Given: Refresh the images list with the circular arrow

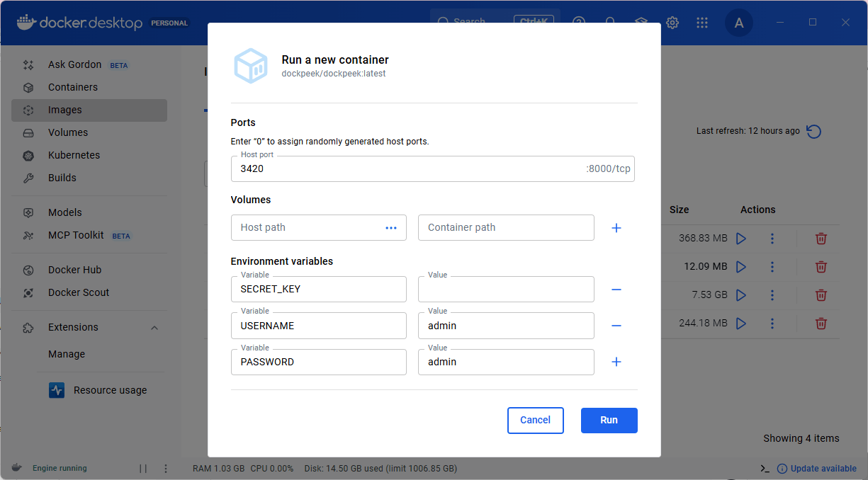Looking at the screenshot, I should pos(813,131).
